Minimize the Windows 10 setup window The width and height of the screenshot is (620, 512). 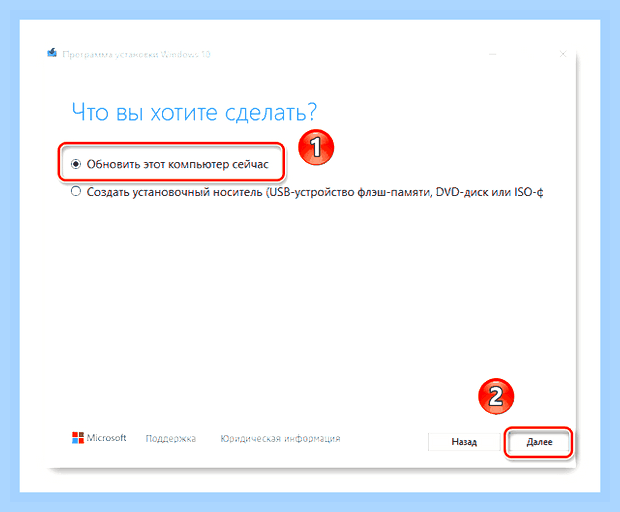493,54
